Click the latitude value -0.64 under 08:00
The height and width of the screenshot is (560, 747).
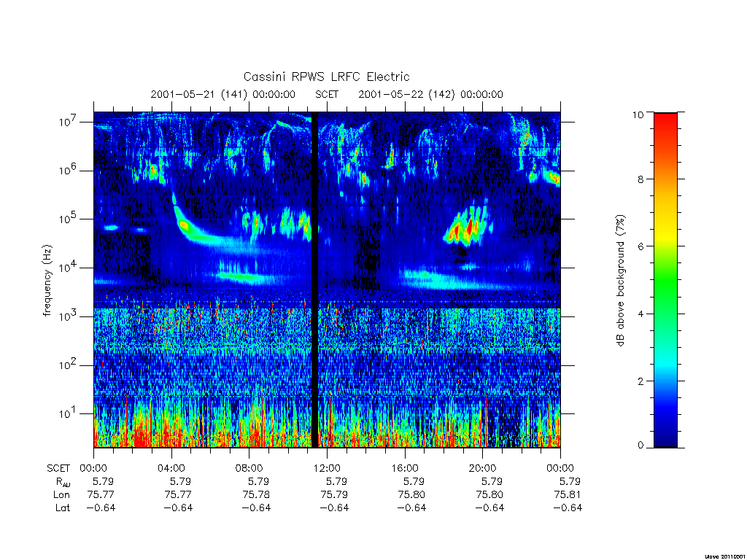pos(256,507)
